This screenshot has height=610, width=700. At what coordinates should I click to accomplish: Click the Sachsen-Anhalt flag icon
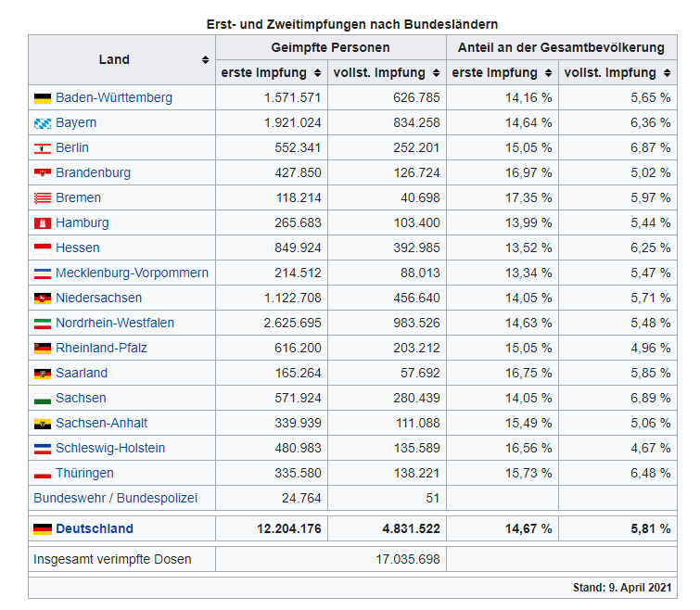(x=42, y=423)
